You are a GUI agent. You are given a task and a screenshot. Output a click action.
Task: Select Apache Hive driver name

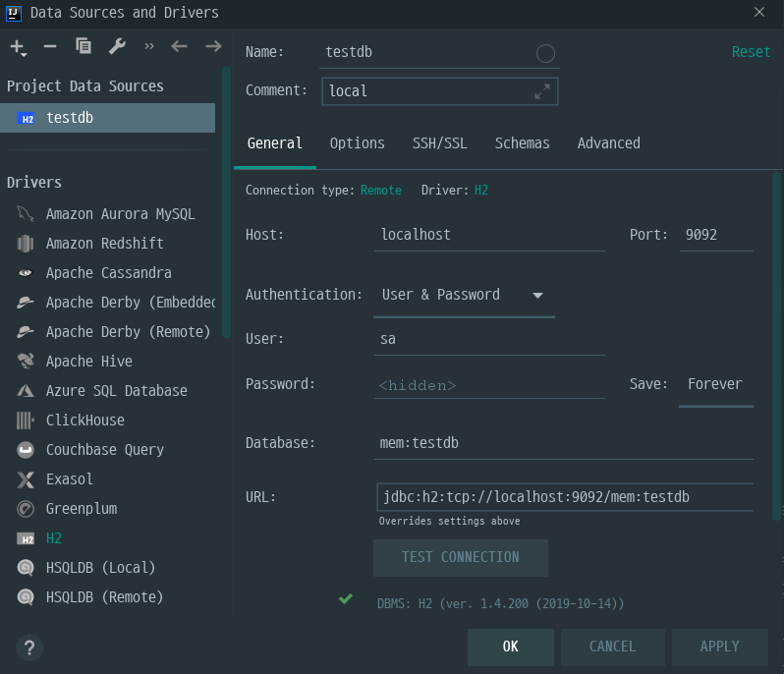89,361
